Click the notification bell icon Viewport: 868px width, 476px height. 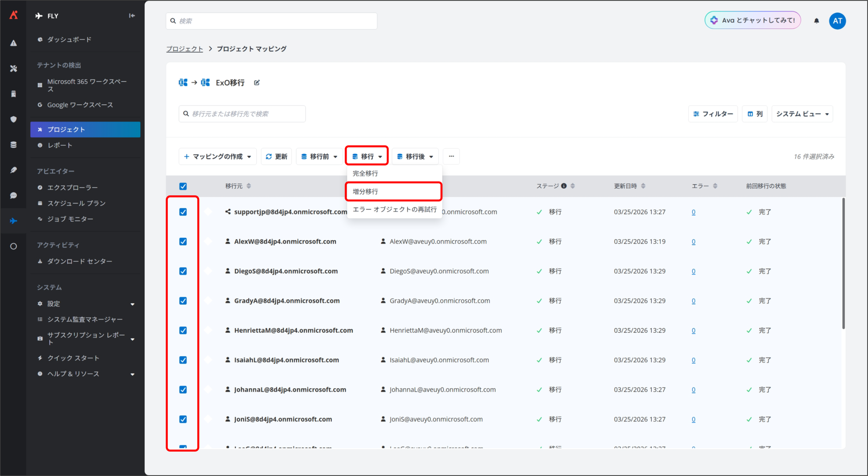click(x=816, y=21)
